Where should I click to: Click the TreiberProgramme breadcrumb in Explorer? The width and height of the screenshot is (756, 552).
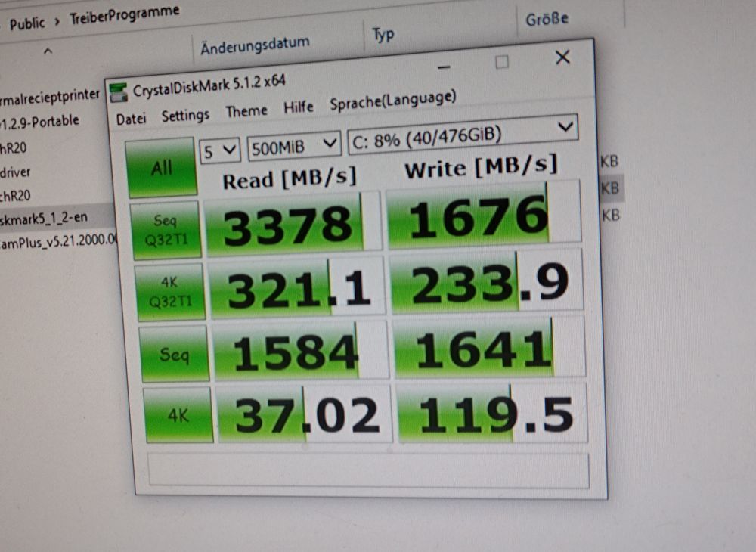click(125, 14)
